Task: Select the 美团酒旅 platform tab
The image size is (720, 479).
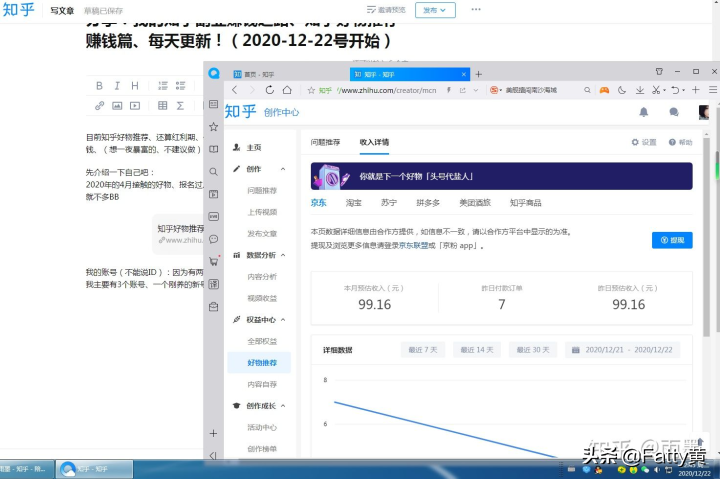Action: [x=475, y=203]
